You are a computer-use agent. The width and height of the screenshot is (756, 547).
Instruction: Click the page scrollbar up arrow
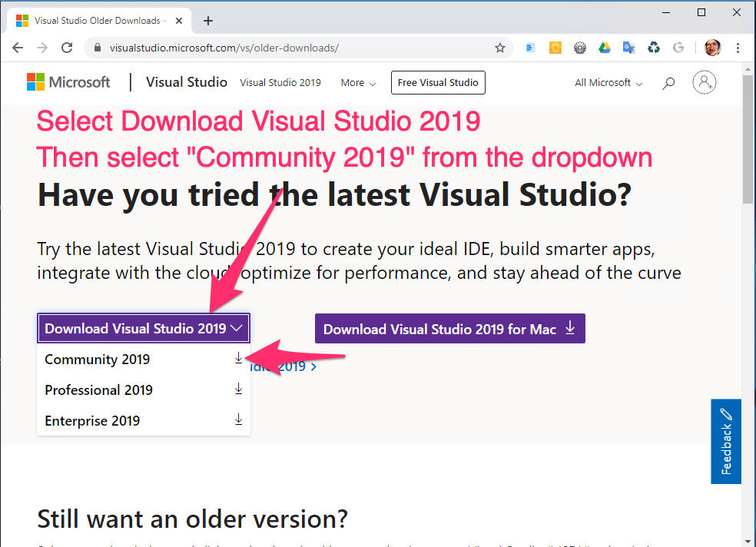(x=748, y=69)
